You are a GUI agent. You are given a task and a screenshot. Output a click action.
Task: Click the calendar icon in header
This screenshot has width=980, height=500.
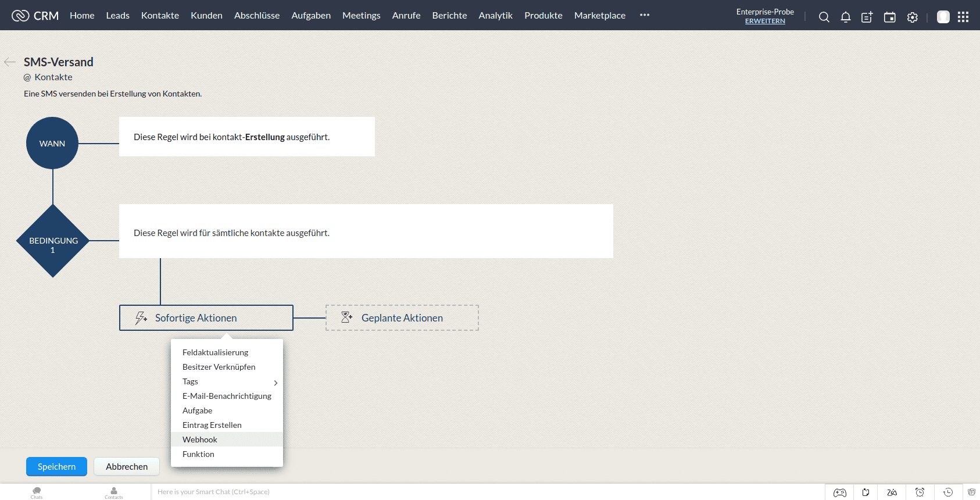pos(889,17)
